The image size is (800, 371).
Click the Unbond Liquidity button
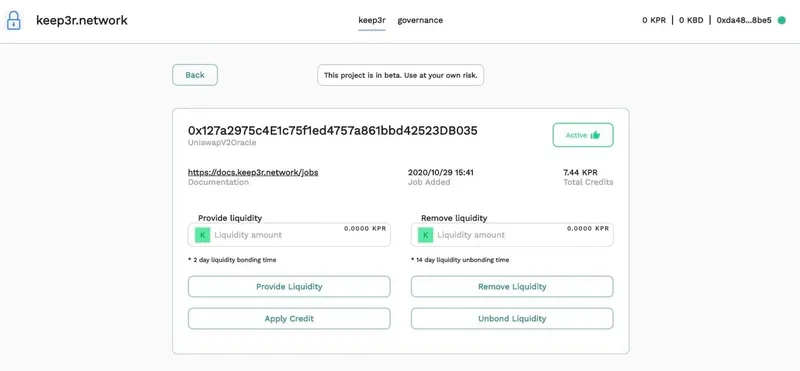[x=512, y=318]
